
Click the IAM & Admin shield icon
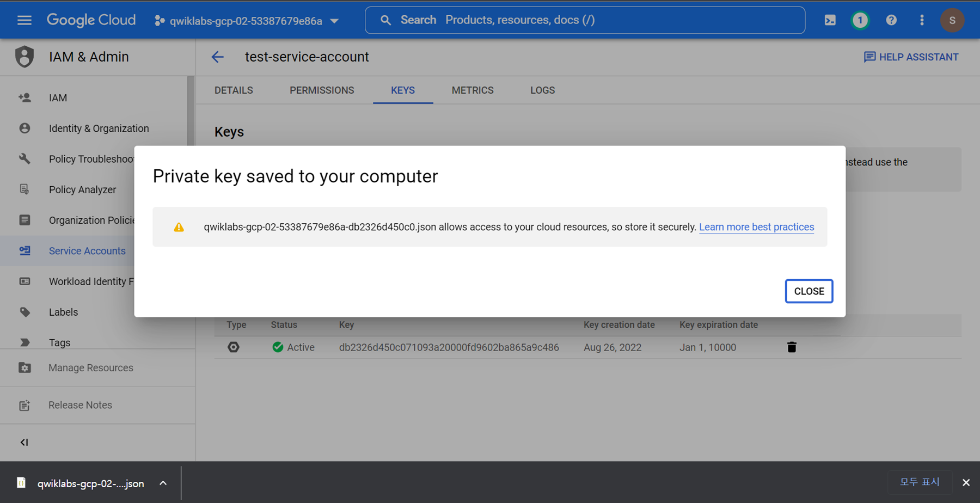coord(24,57)
